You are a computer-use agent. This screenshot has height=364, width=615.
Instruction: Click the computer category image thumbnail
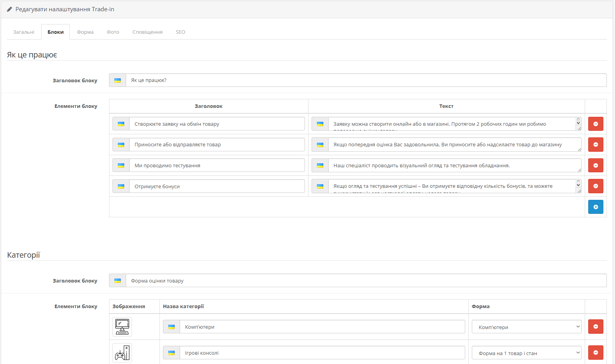pyautogui.click(x=122, y=327)
